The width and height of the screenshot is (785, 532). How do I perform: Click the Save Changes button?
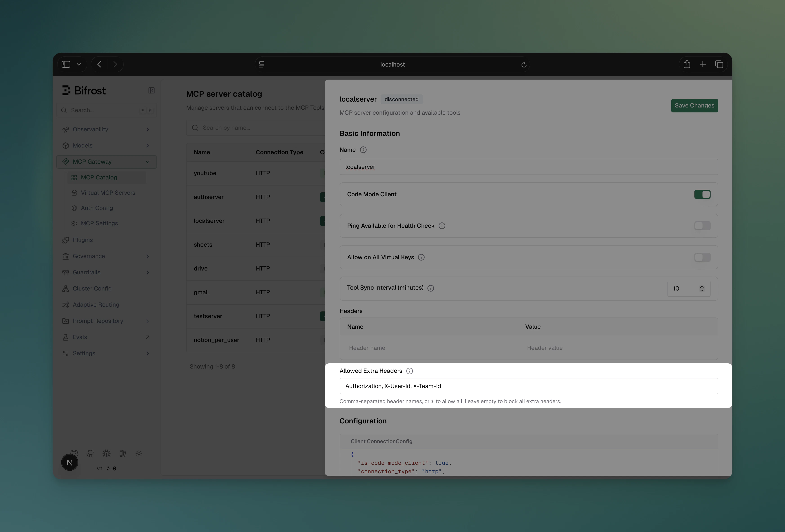point(694,105)
